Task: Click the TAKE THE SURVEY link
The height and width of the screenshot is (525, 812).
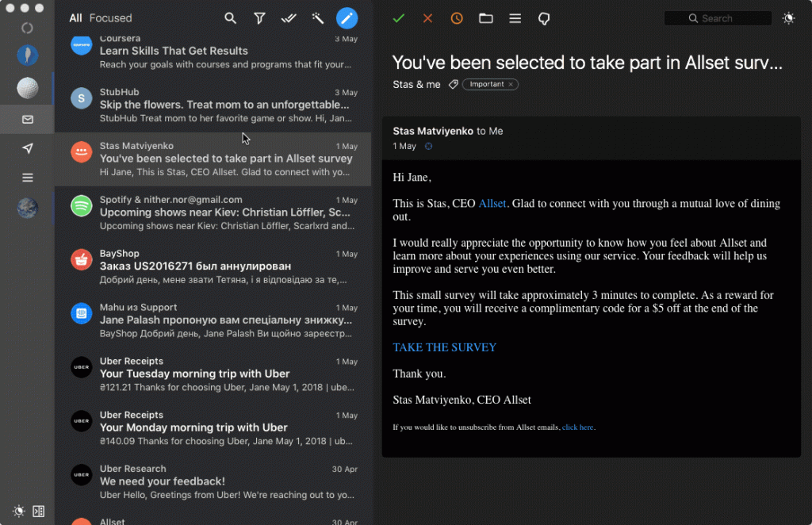Action: pyautogui.click(x=444, y=347)
